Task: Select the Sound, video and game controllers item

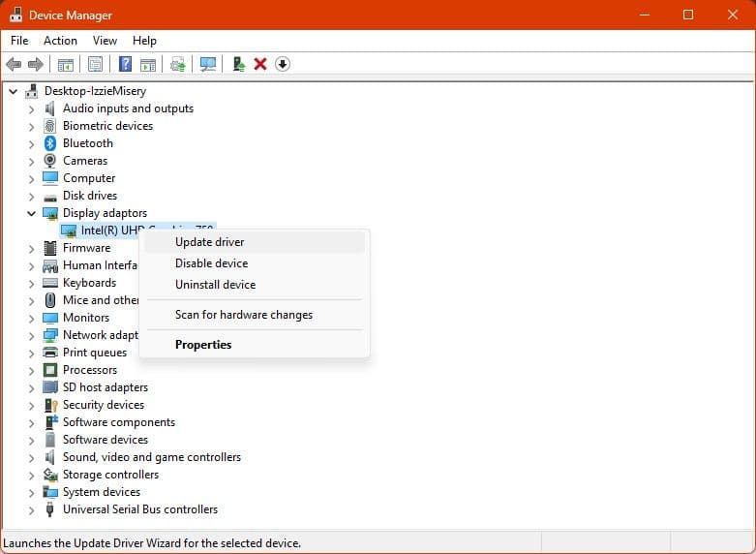Action: pos(151,457)
